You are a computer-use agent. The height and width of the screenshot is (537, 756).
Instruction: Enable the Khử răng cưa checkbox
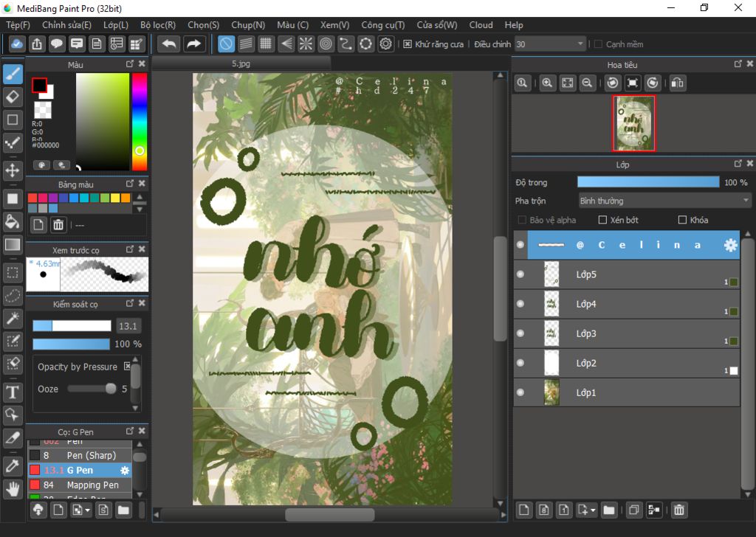408,44
